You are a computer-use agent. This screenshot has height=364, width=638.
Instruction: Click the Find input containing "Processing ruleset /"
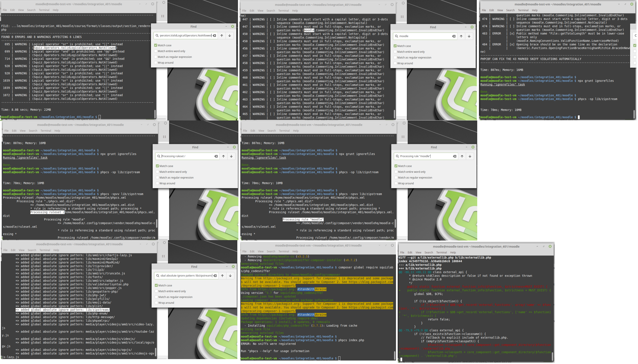pyautogui.click(x=187, y=156)
